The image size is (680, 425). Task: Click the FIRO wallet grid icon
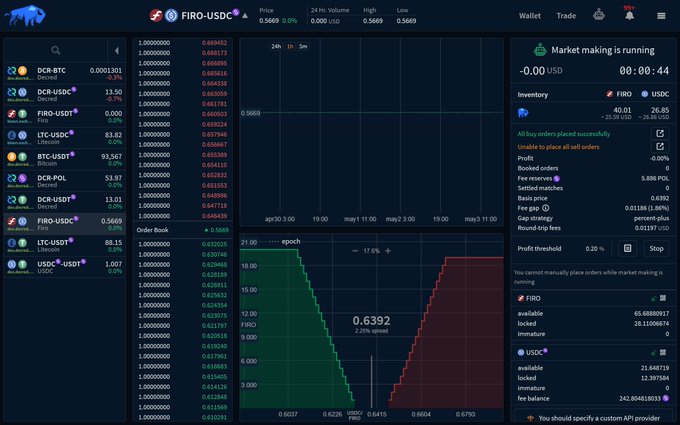tap(663, 298)
